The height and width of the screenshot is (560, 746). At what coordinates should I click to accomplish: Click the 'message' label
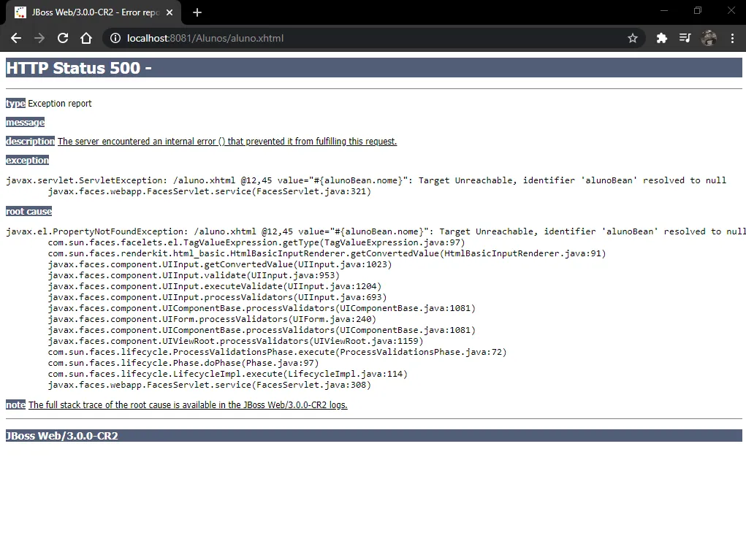pos(26,122)
